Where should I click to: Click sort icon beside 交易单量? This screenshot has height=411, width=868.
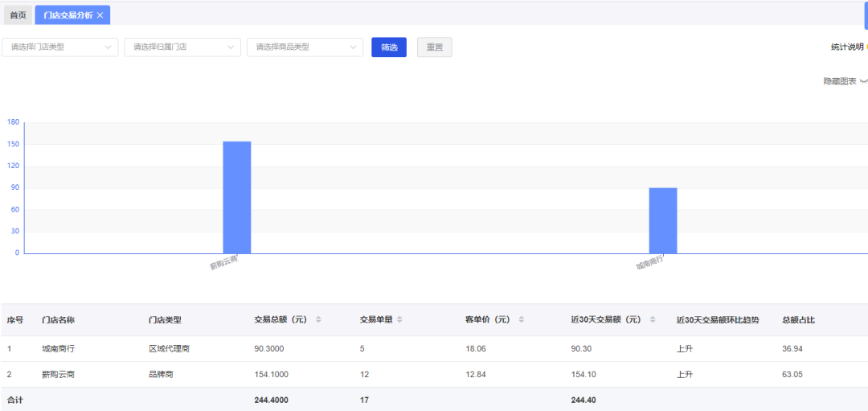click(x=399, y=320)
